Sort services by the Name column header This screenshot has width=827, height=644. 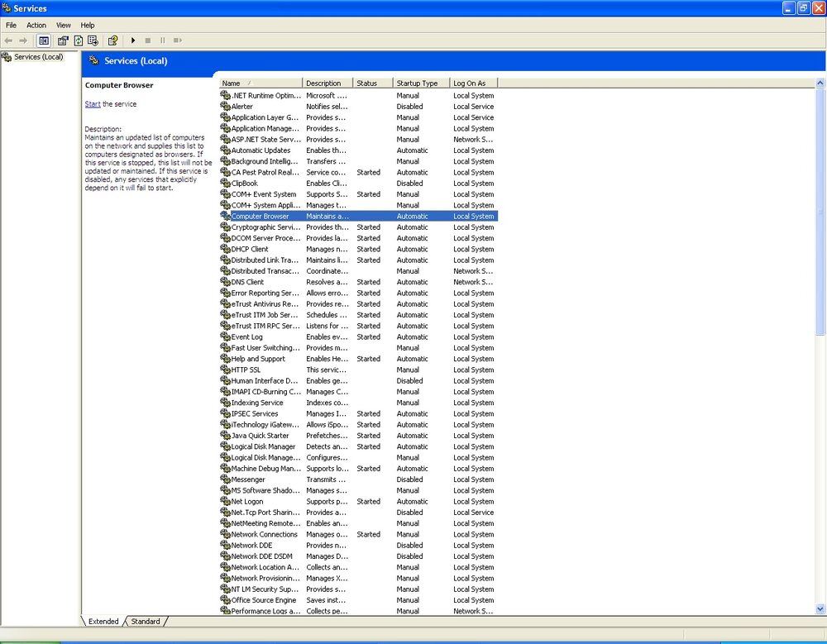[261, 83]
